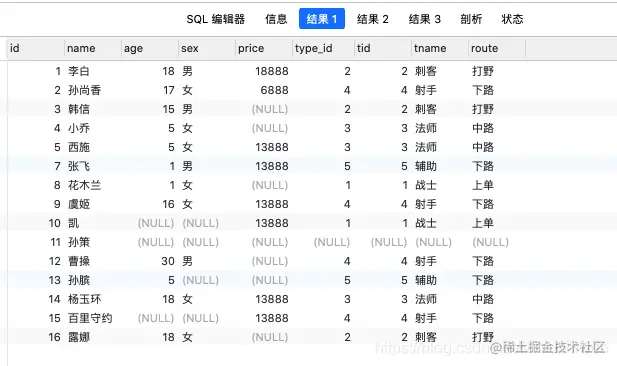Select the name cell 小乔
The image size is (617, 366).
pos(79,128)
